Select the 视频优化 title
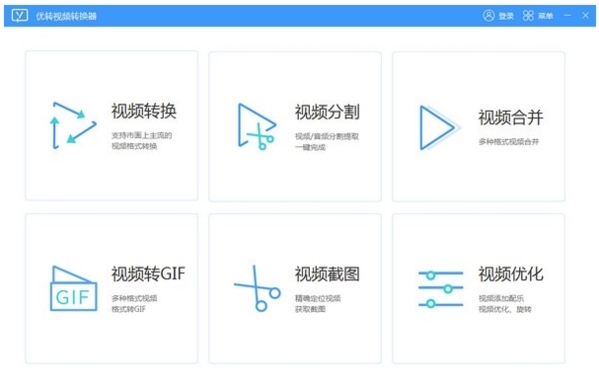The width and height of the screenshot is (599, 390). pyautogui.click(x=511, y=274)
